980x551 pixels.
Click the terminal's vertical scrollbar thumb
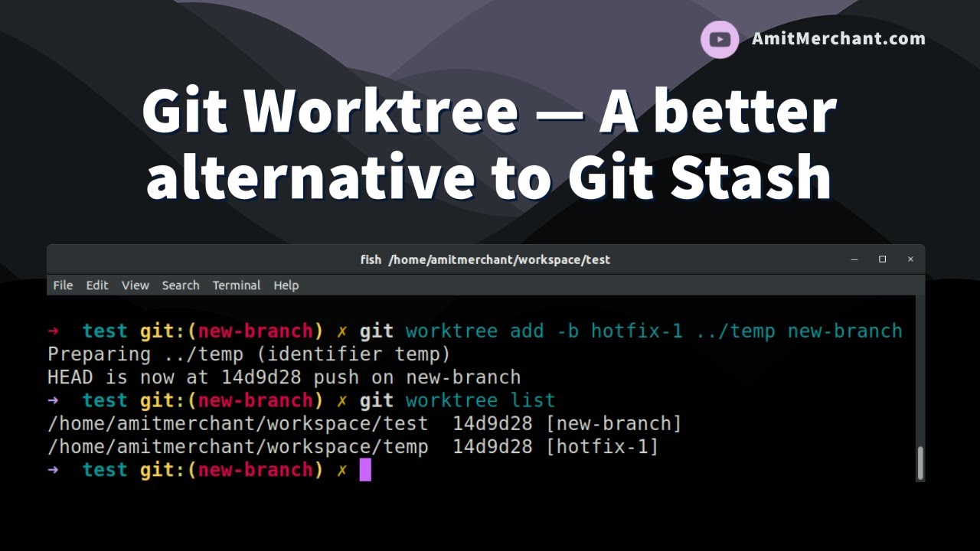920,462
